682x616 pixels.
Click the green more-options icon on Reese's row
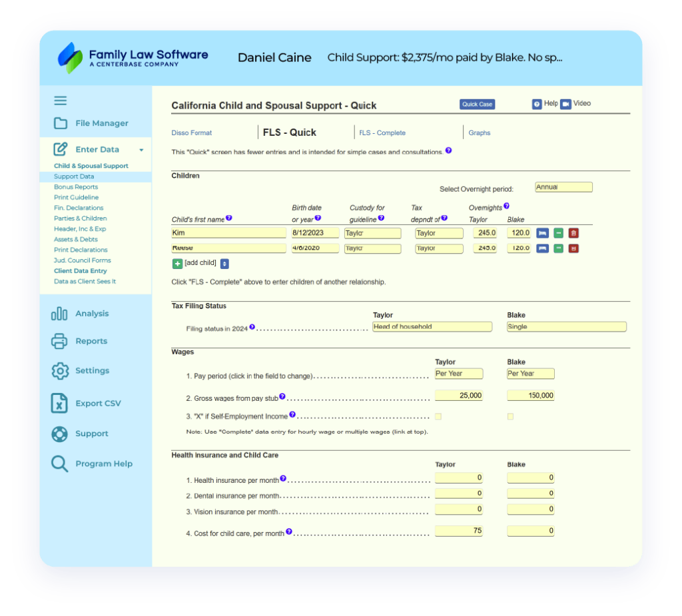[559, 248]
